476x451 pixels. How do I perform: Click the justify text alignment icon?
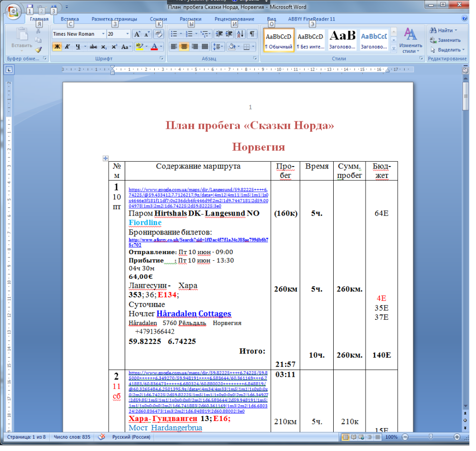coord(205,47)
